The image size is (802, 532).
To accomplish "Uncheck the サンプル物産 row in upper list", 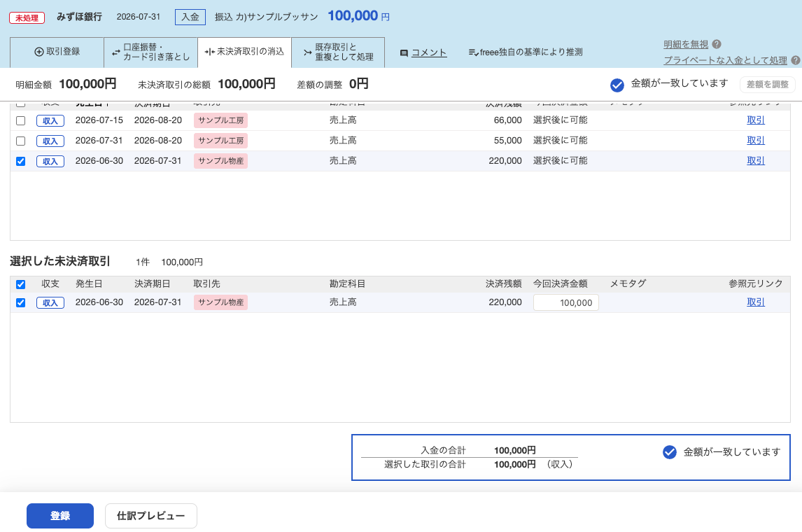I will 20,161.
